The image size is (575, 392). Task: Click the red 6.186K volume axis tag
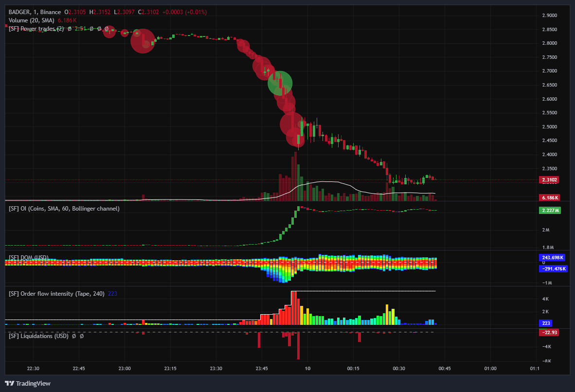[x=549, y=197]
